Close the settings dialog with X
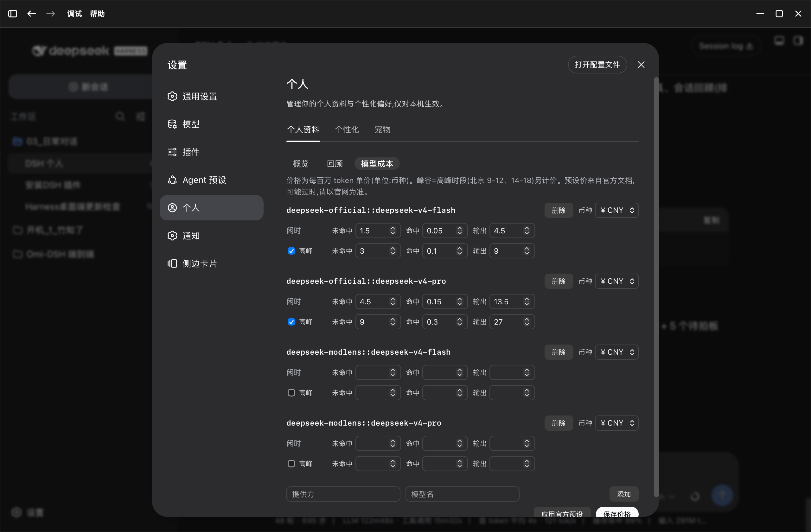Screen dimensions: 811x532 (x=641, y=65)
